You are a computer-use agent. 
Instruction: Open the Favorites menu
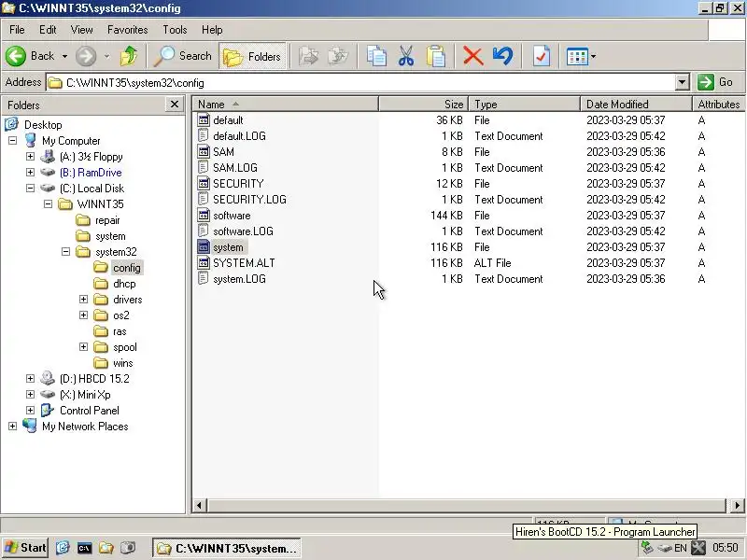[x=128, y=30]
